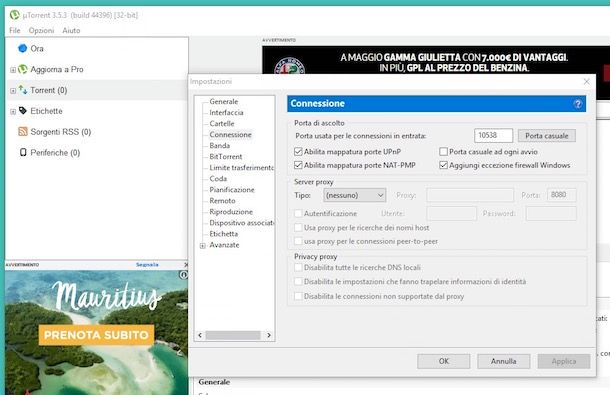Select the blue Ora sidebar icon
610x395 pixels.
pyautogui.click(x=23, y=48)
